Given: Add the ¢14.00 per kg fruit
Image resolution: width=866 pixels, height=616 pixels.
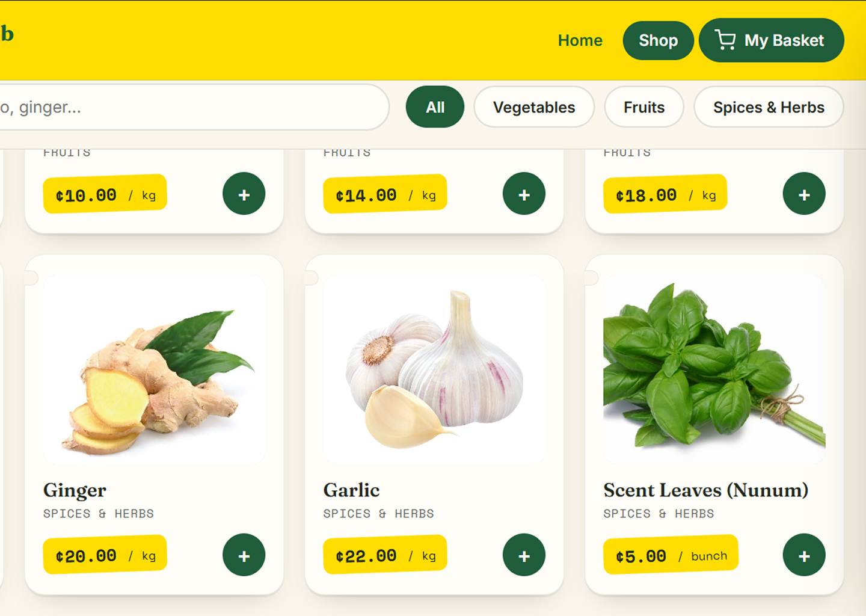Looking at the screenshot, I should click(524, 194).
